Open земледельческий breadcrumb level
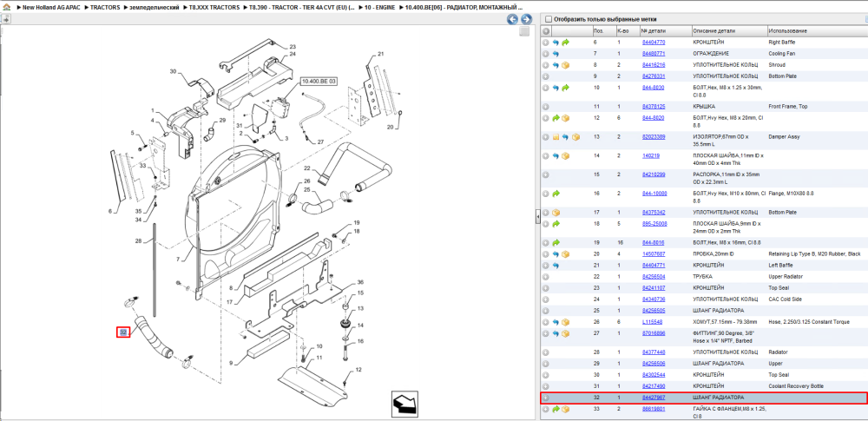This screenshot has height=421, width=868. point(154,8)
